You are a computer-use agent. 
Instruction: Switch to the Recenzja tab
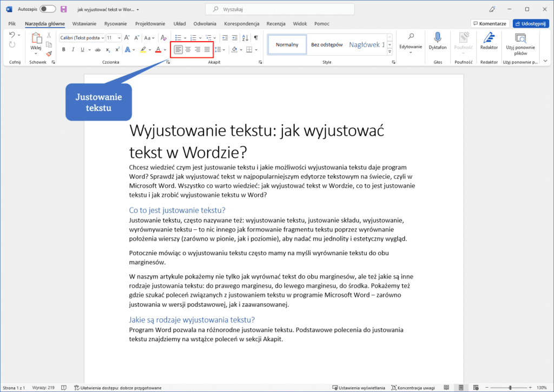pos(276,24)
